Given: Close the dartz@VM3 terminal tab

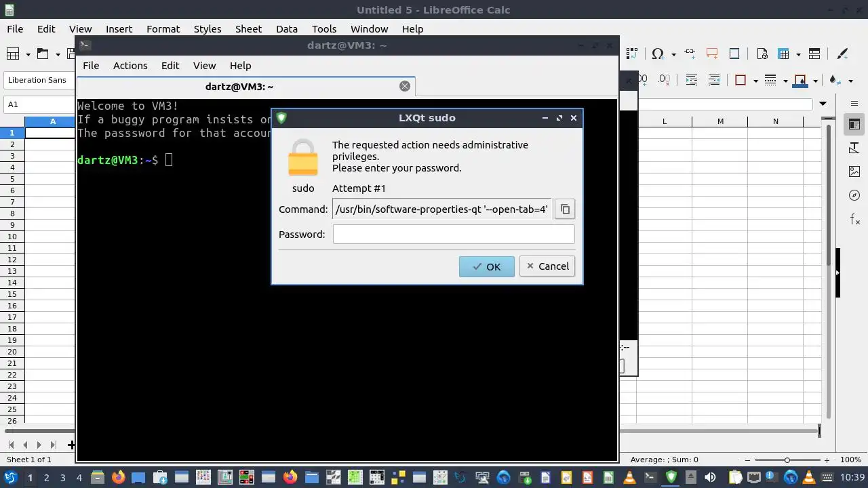Looking at the screenshot, I should click(405, 86).
